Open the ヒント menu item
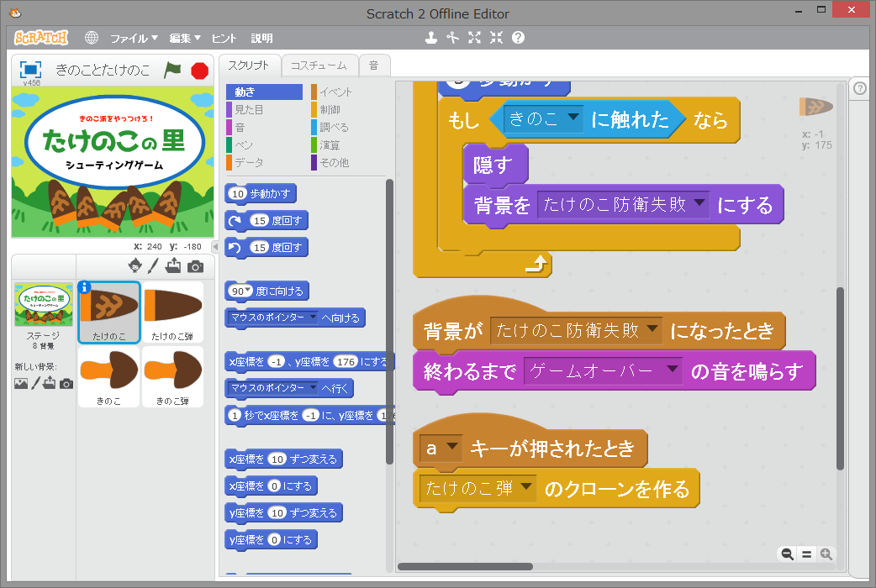Viewport: 876px width, 588px height. pyautogui.click(x=224, y=38)
